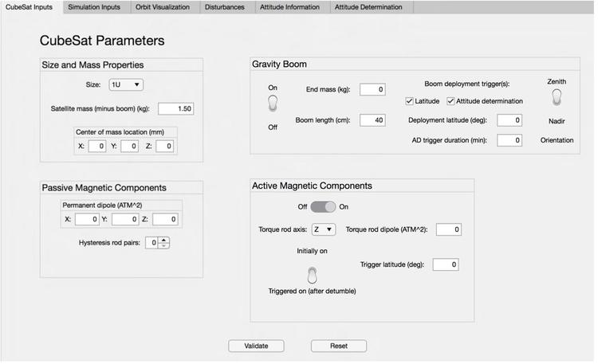The image size is (598, 364).
Task: Click the Torque rod dipole field
Action: pyautogui.click(x=448, y=229)
